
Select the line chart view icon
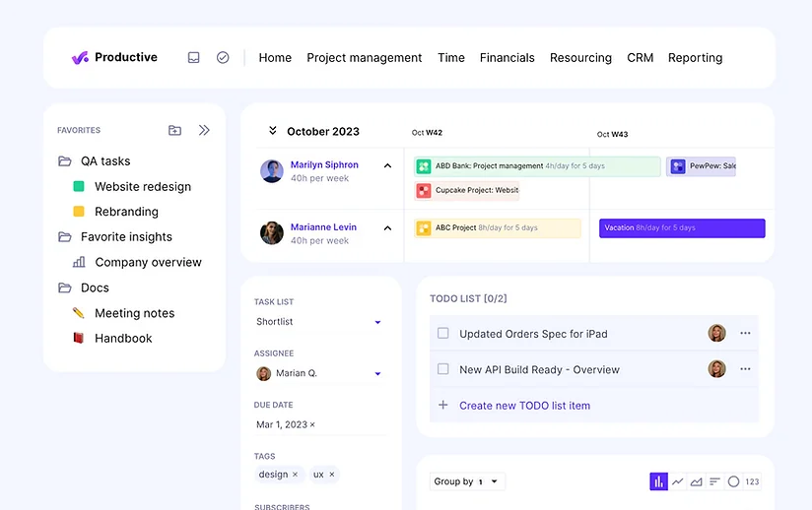(677, 481)
